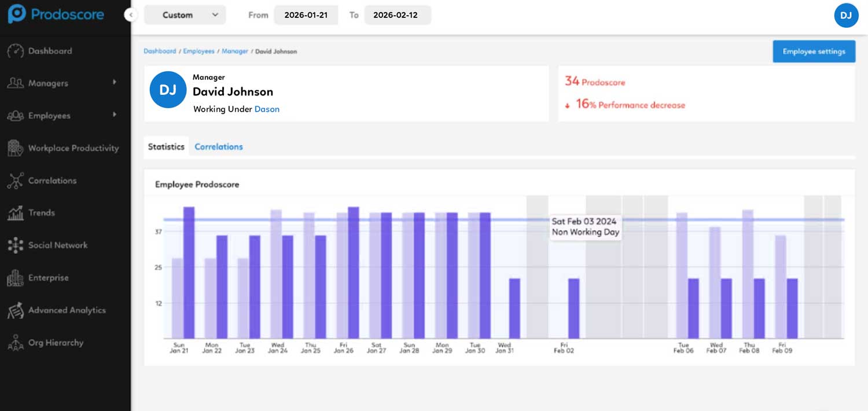Click the Managers people icon
This screenshot has width=868, height=411.
click(x=16, y=83)
